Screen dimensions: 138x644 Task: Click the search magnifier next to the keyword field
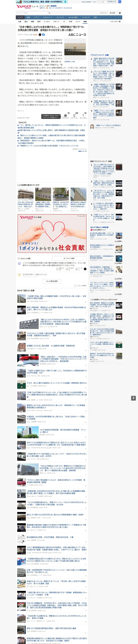49,13
